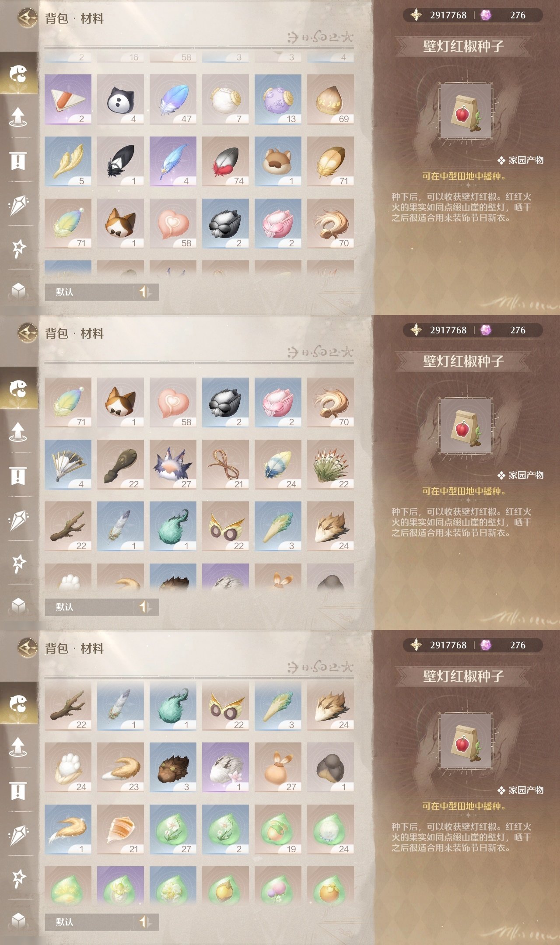Choose the dark brown fur item with 3
560x945 pixels.
pos(173,767)
